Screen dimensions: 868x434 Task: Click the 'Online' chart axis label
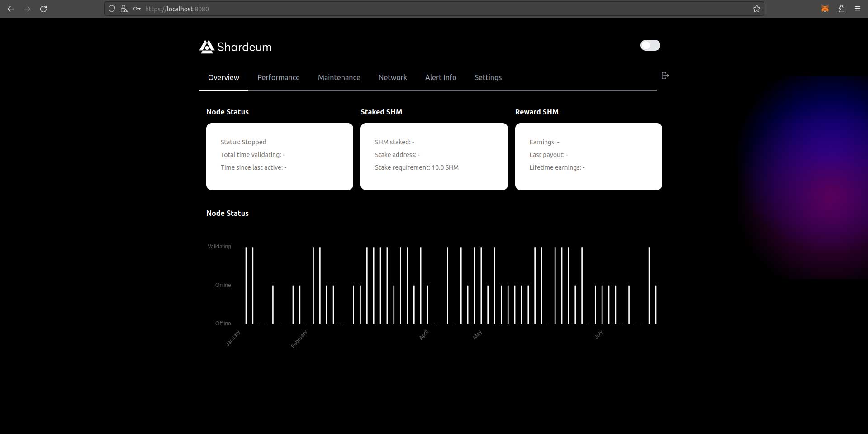coord(223,285)
